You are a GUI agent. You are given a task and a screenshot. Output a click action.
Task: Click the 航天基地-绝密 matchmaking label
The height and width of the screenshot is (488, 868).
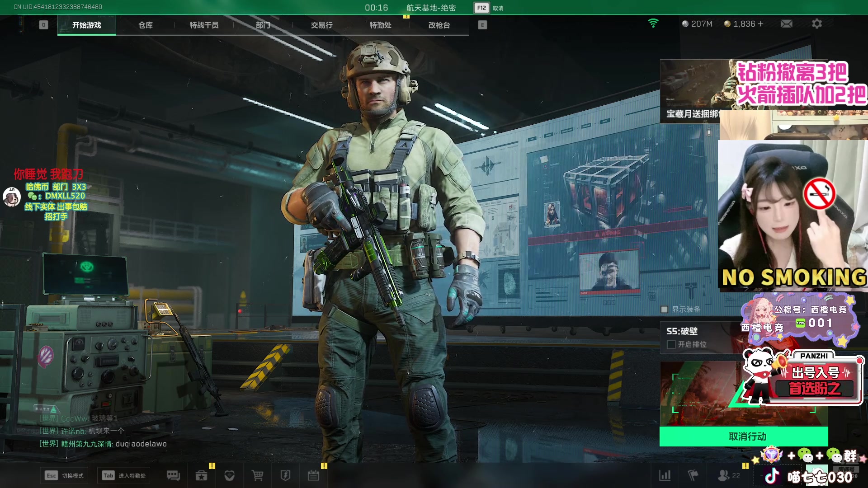pos(431,8)
